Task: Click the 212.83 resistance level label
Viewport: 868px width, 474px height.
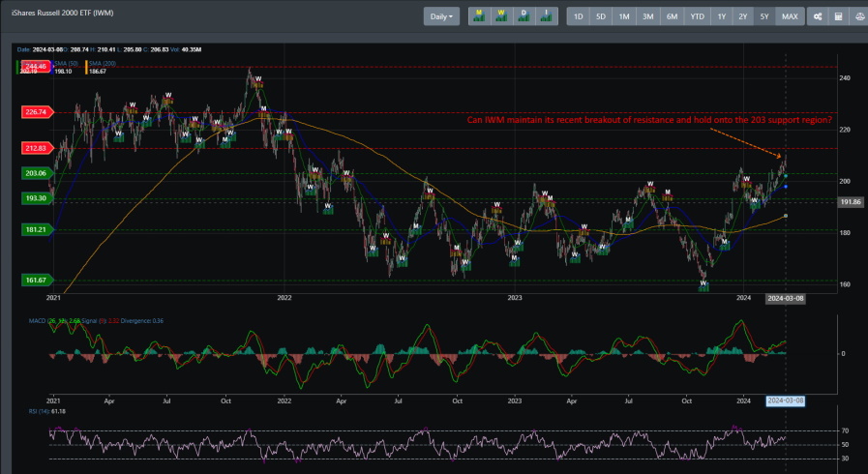Action: click(37, 148)
